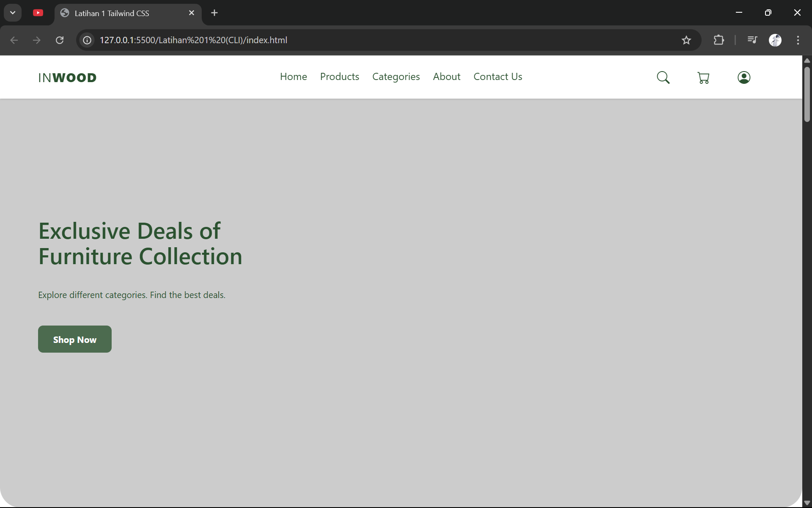Image resolution: width=812 pixels, height=508 pixels.
Task: Click the site information icon in address bar
Action: (x=87, y=40)
